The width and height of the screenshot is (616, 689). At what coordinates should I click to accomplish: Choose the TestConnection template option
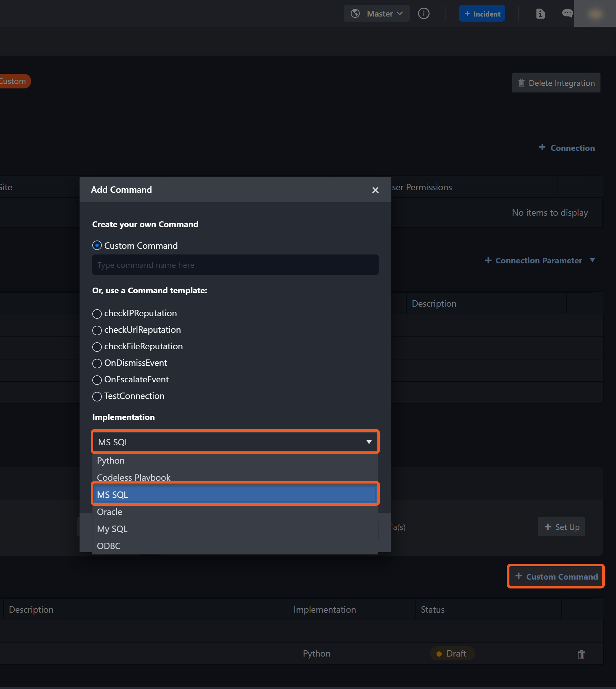click(x=97, y=396)
